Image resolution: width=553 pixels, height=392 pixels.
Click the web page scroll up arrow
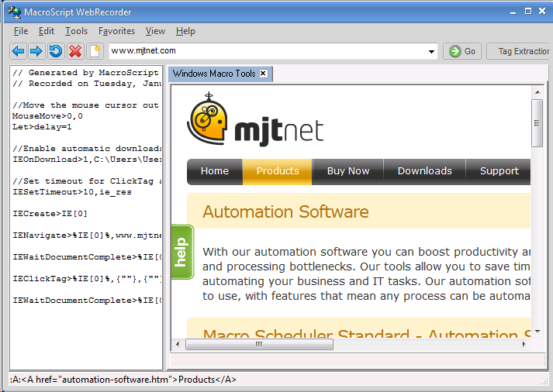(x=537, y=92)
